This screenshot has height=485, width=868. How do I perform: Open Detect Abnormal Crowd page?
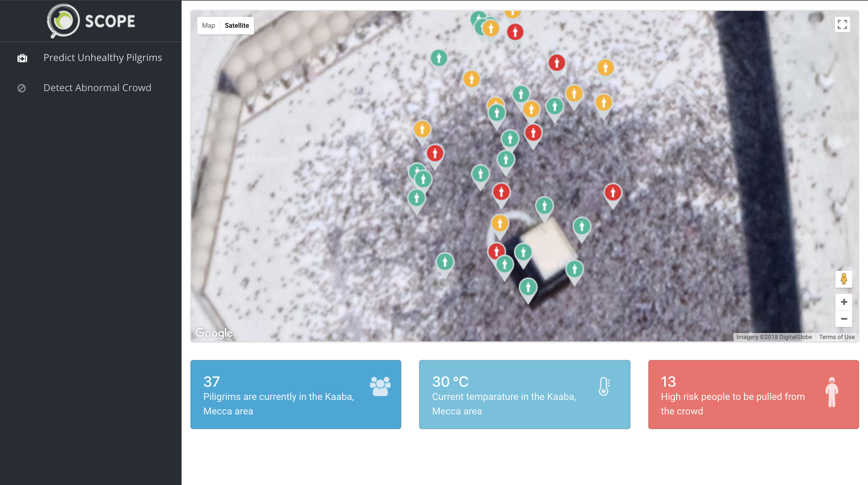point(97,88)
